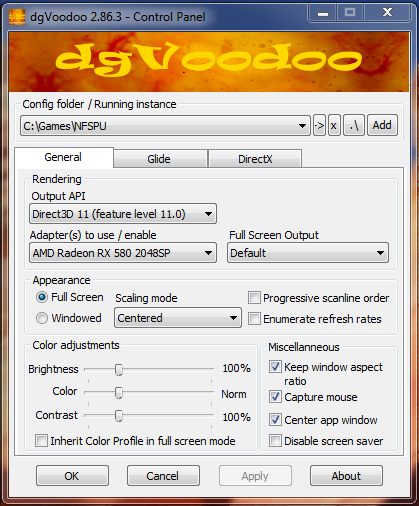The width and height of the screenshot is (419, 506).
Task: Open the Scaling mode dropdown
Action: click(178, 318)
